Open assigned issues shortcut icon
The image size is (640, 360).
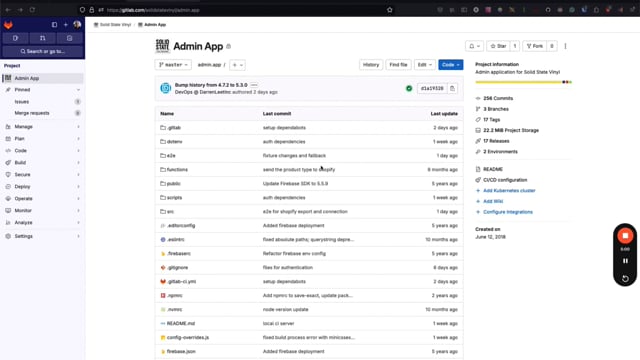(16, 38)
